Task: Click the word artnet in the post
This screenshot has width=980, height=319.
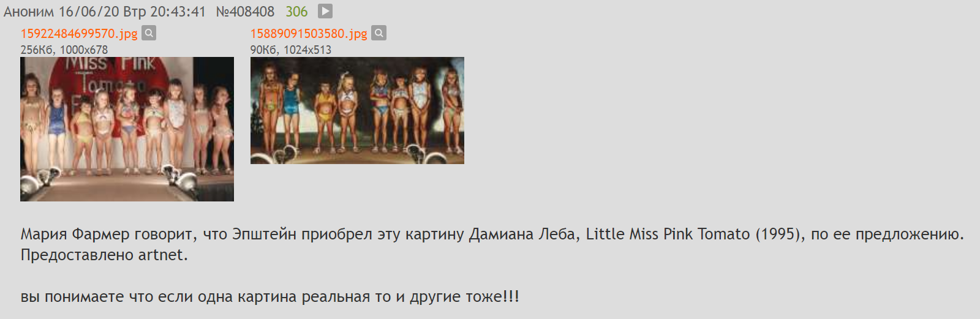Action: tap(160, 255)
